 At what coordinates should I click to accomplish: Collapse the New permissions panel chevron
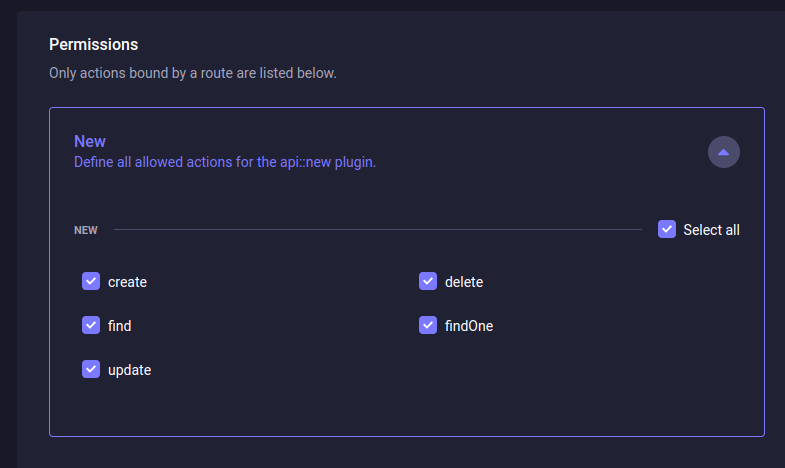[x=723, y=152]
